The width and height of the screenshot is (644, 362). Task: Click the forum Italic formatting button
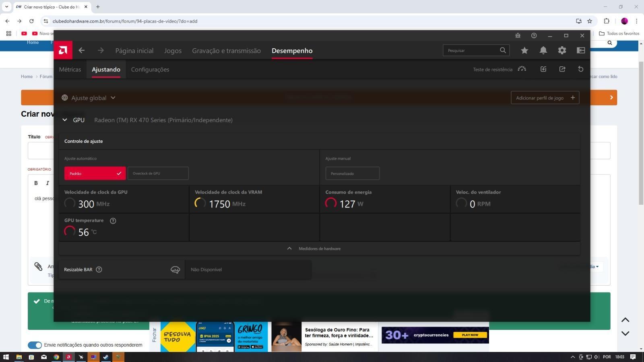click(x=47, y=183)
